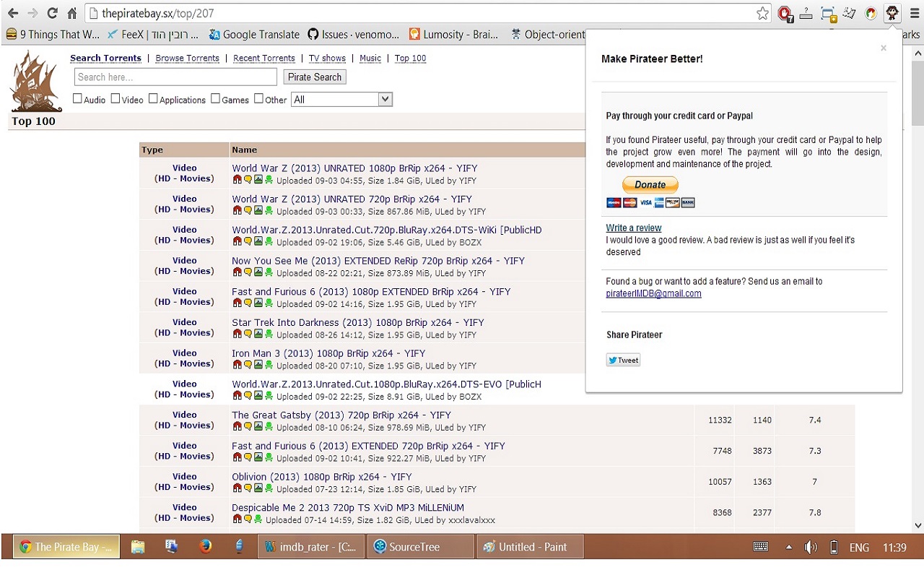Image resolution: width=924 pixels, height=578 pixels.
Task: Open the All category dropdown
Action: click(x=341, y=100)
